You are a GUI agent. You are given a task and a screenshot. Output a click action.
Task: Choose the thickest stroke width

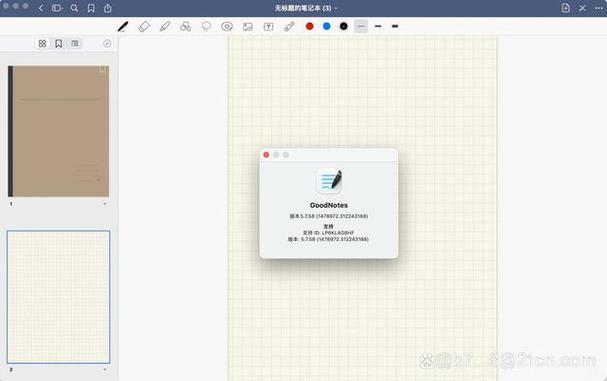coord(395,26)
